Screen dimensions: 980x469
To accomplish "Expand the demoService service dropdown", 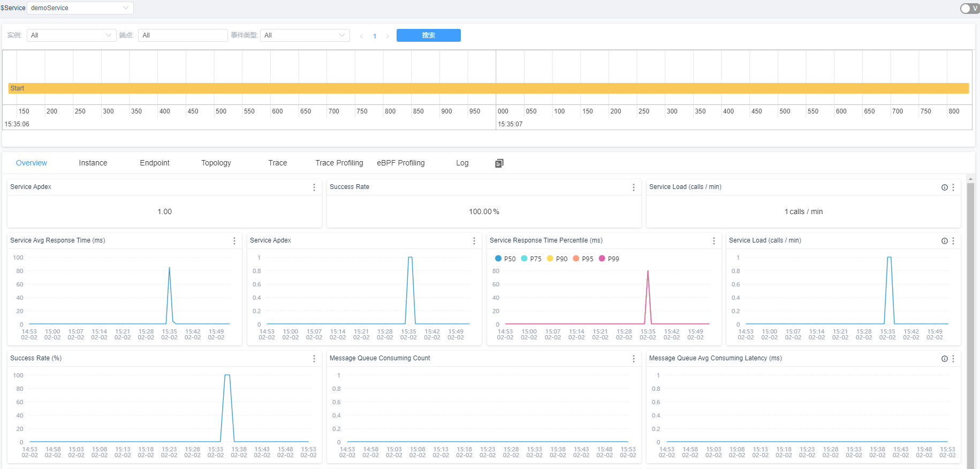I will point(80,8).
